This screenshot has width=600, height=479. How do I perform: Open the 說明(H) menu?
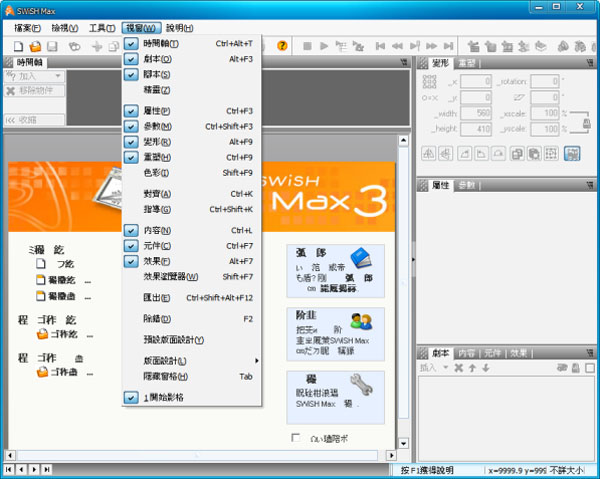(x=179, y=28)
